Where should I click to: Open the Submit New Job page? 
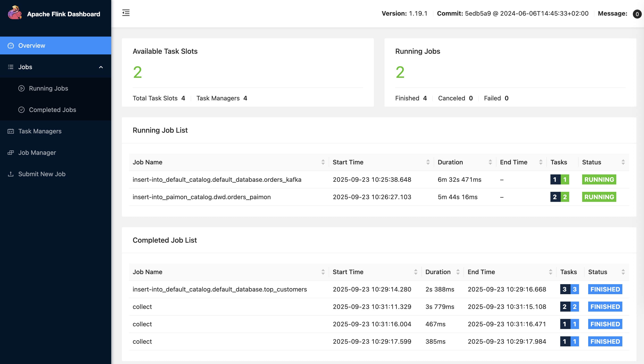(x=42, y=174)
